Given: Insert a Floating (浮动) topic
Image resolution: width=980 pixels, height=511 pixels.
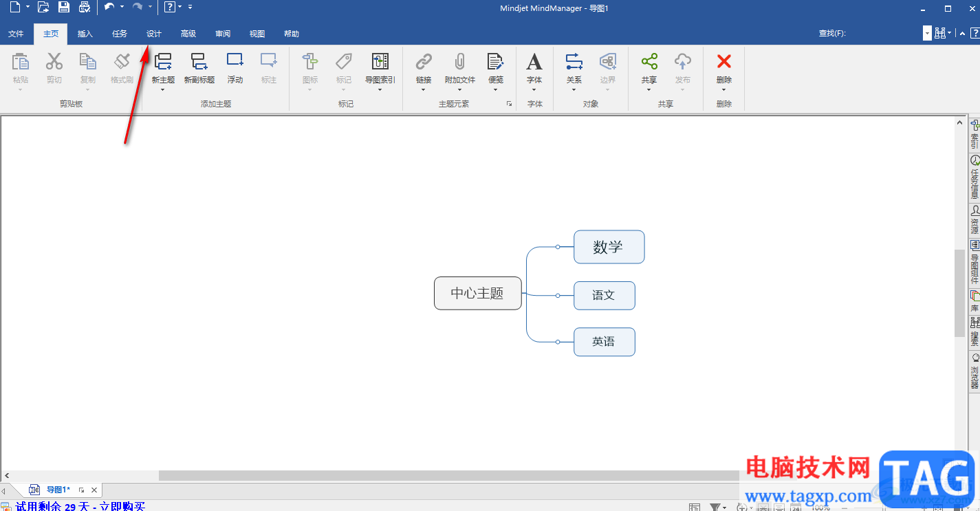Looking at the screenshot, I should (235, 62).
